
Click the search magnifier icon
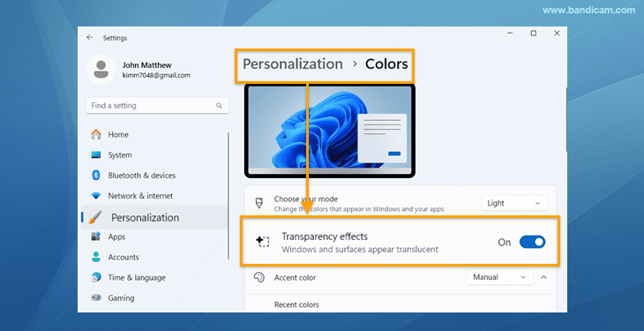pos(220,106)
